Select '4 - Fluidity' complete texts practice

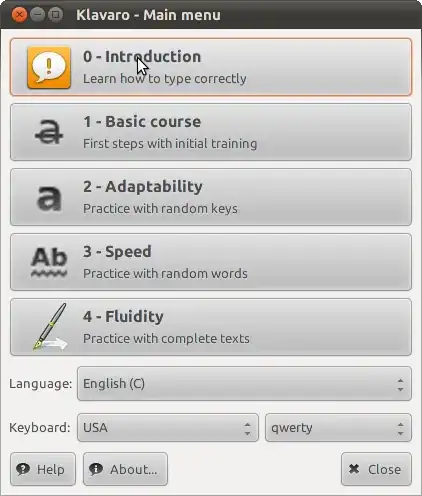pos(211,327)
